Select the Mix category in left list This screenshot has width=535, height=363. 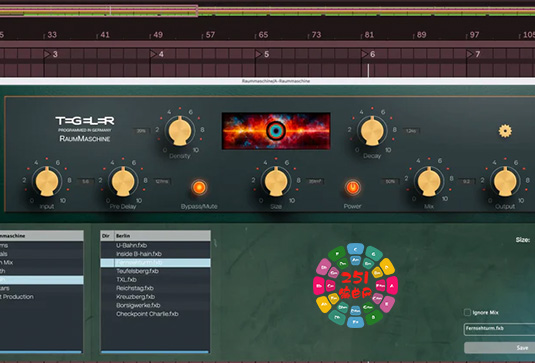click(x=42, y=262)
